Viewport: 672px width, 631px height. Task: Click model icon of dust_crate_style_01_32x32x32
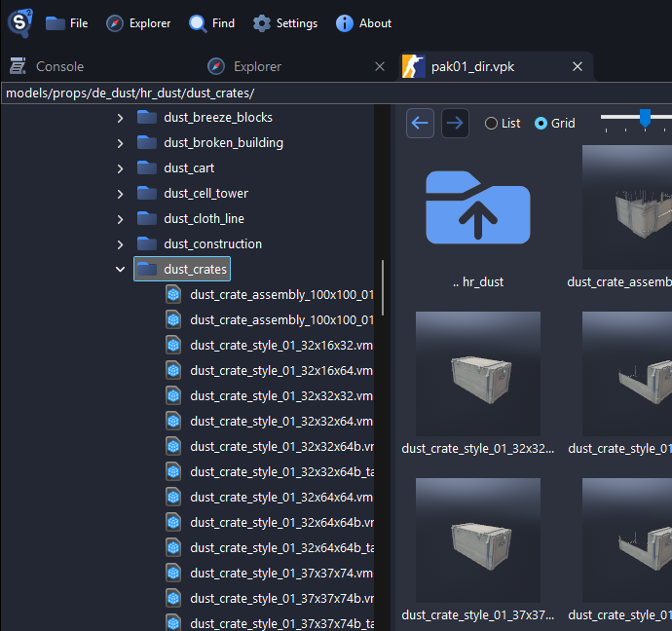point(173,395)
